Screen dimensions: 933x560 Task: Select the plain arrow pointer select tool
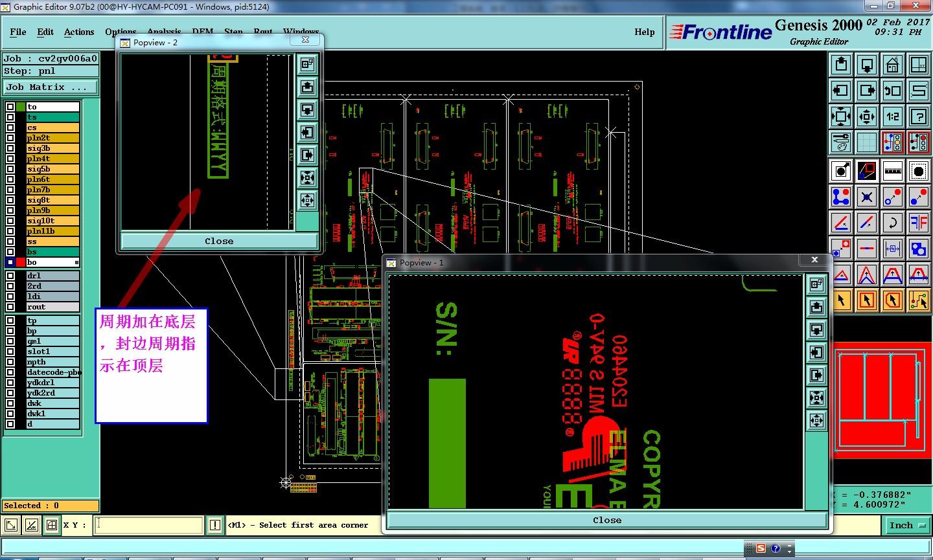[x=841, y=300]
